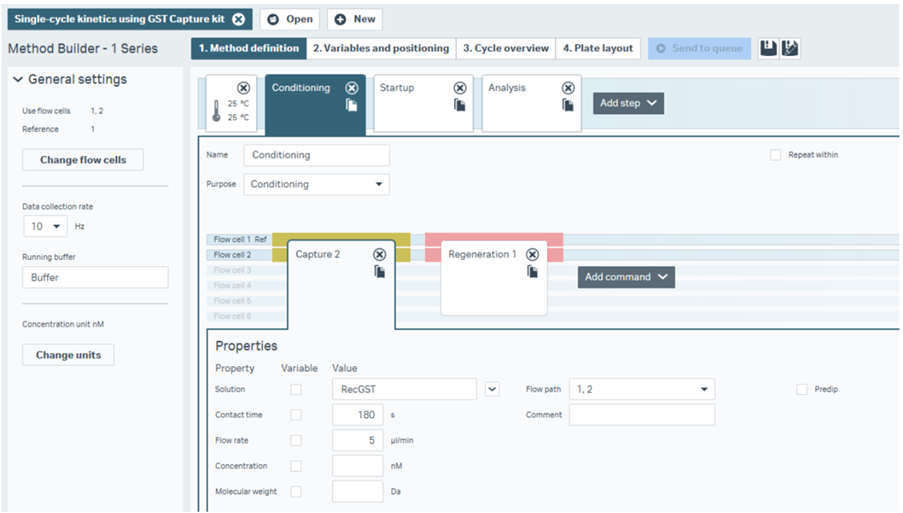Copy the Capture 2 command icon

(379, 271)
